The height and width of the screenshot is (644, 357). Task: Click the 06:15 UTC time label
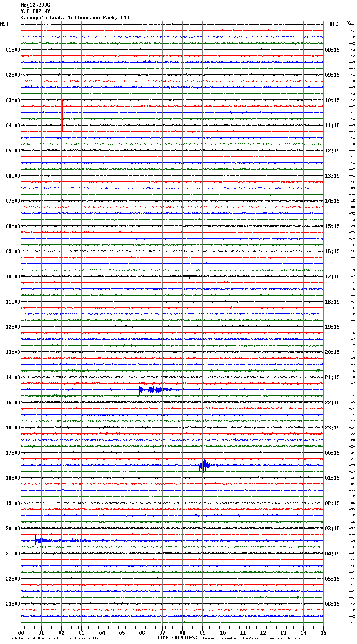332,604
